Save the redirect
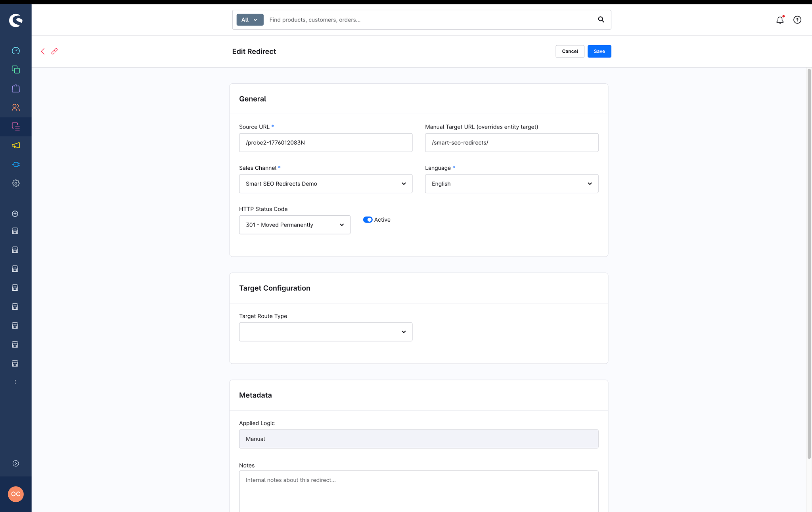 [x=599, y=51]
